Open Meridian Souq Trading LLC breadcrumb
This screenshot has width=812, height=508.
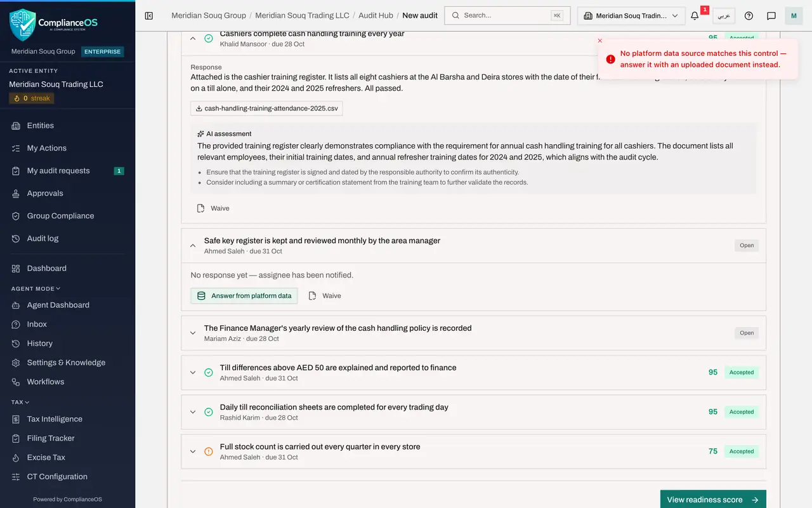(x=302, y=15)
